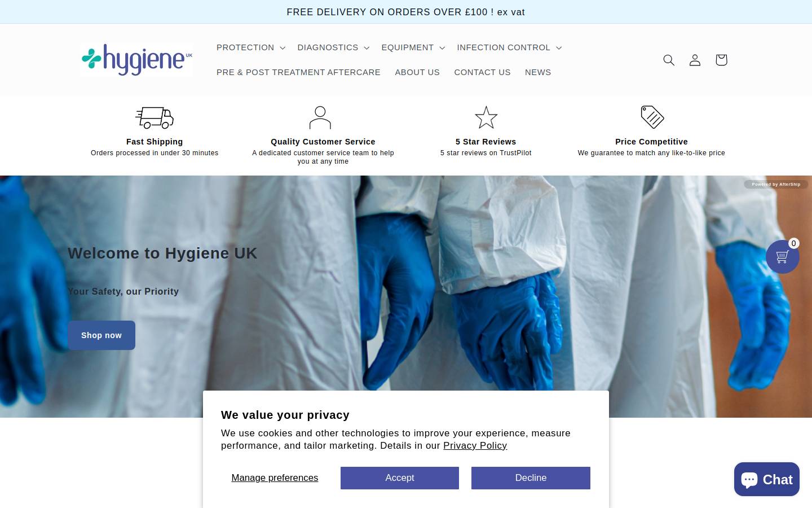This screenshot has height=508, width=812.
Task: Open the Privacy Policy link
Action: click(x=475, y=446)
